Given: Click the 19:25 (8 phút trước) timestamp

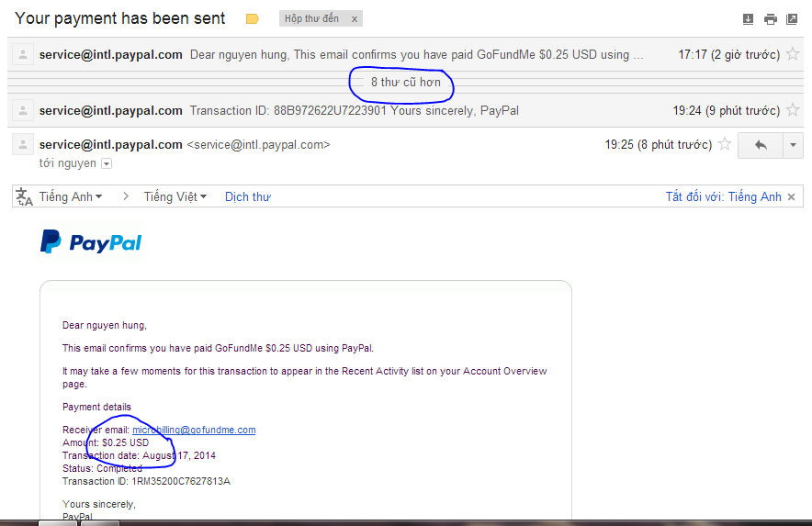Looking at the screenshot, I should click(x=659, y=144).
